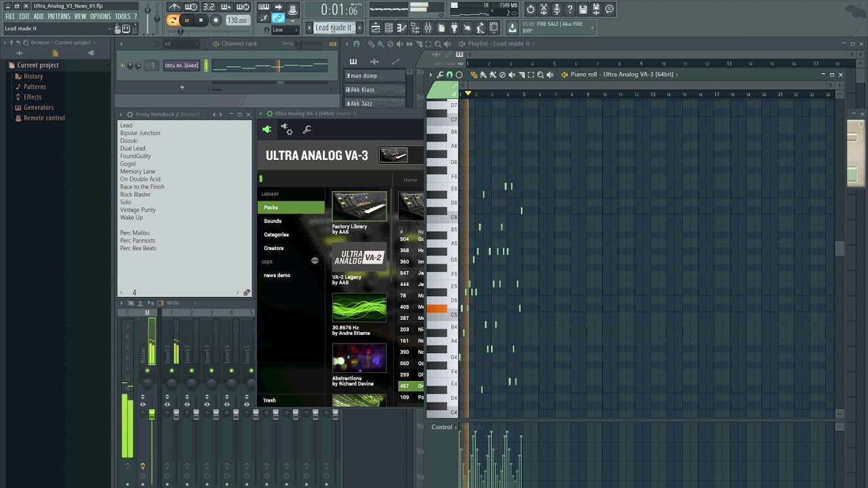This screenshot has width=868, height=488.
Task: Open Effects in the browser
Action: (33, 97)
